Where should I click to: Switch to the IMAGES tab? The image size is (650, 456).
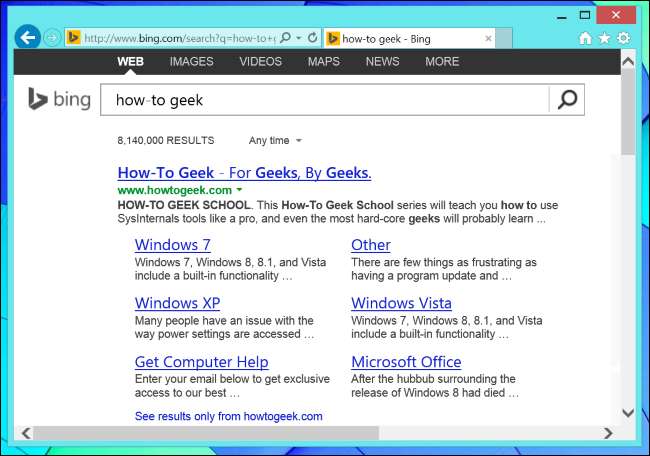click(x=192, y=62)
